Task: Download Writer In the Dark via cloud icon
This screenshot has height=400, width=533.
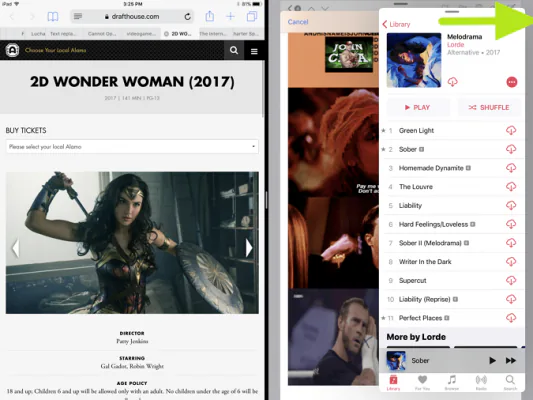Action: (511, 261)
